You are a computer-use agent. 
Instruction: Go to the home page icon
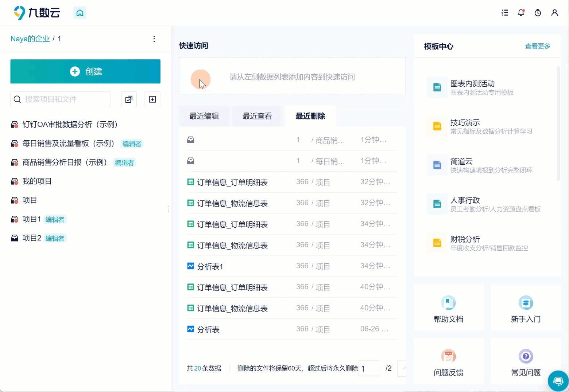pos(80,13)
